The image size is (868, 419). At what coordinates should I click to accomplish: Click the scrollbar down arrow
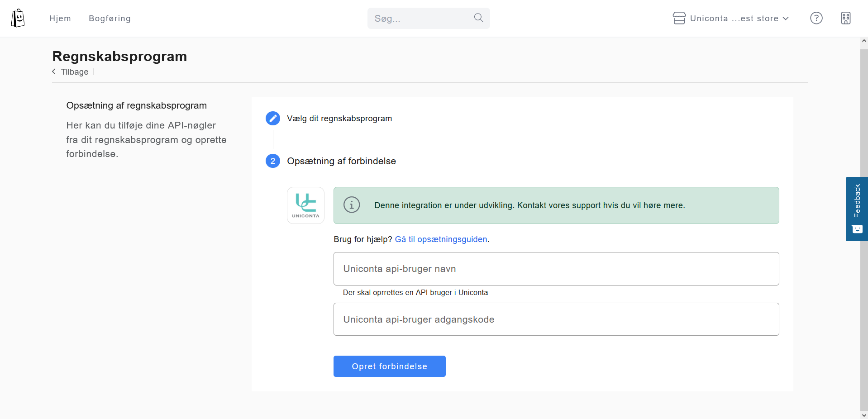[863, 414]
